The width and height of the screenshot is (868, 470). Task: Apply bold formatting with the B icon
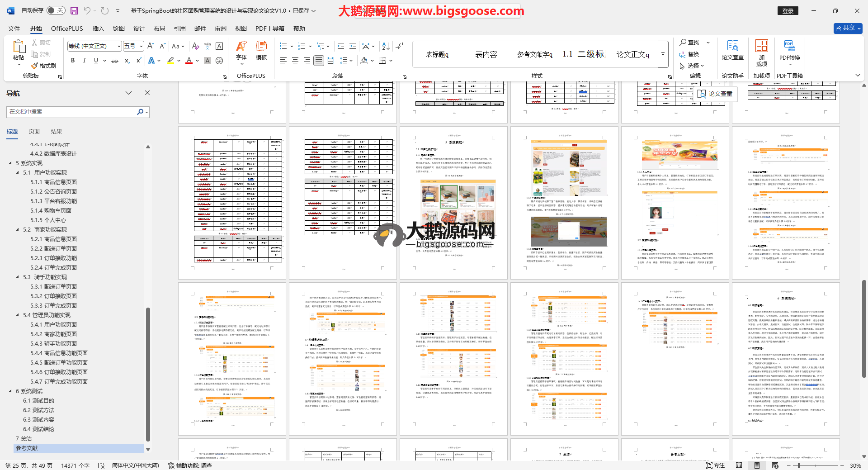[73, 61]
